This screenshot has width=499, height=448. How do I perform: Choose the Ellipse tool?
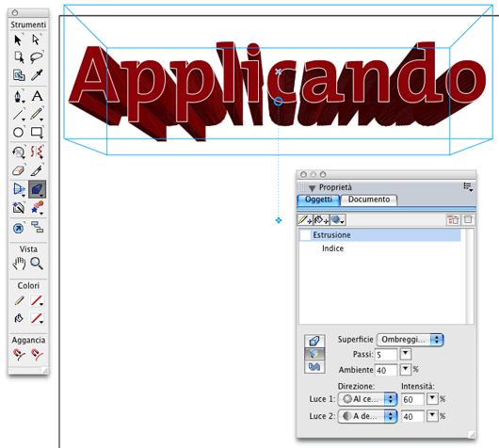19,132
